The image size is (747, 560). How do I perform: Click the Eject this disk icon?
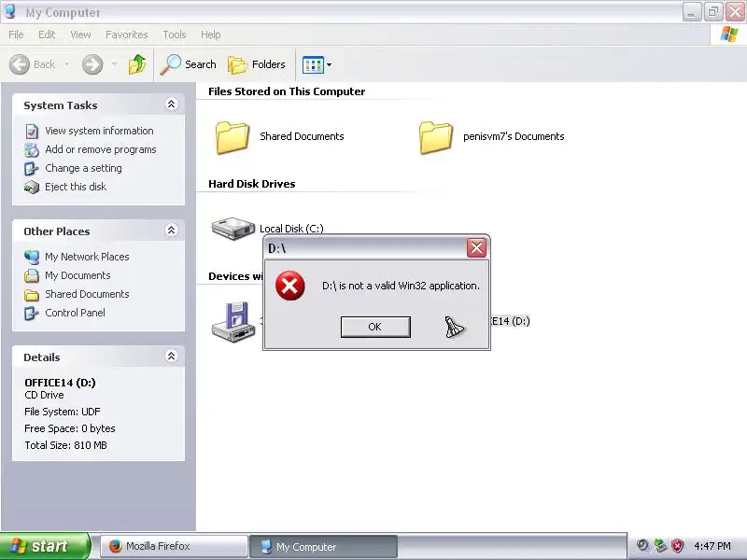coord(32,188)
